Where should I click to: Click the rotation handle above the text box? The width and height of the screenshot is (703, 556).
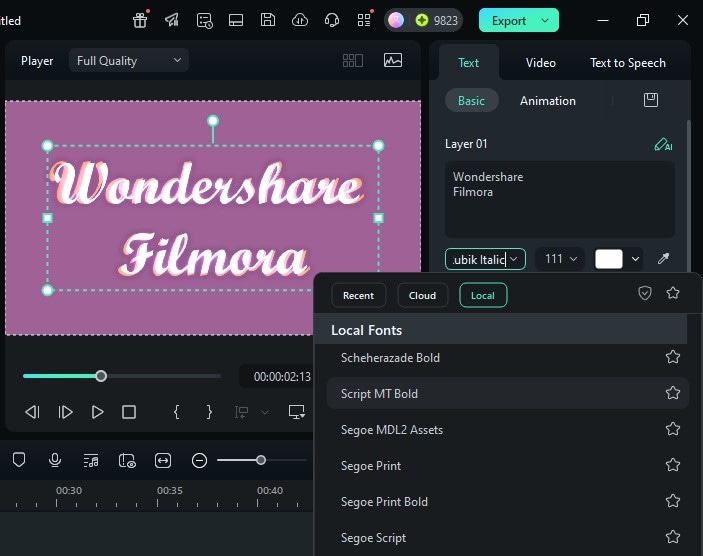tap(213, 121)
